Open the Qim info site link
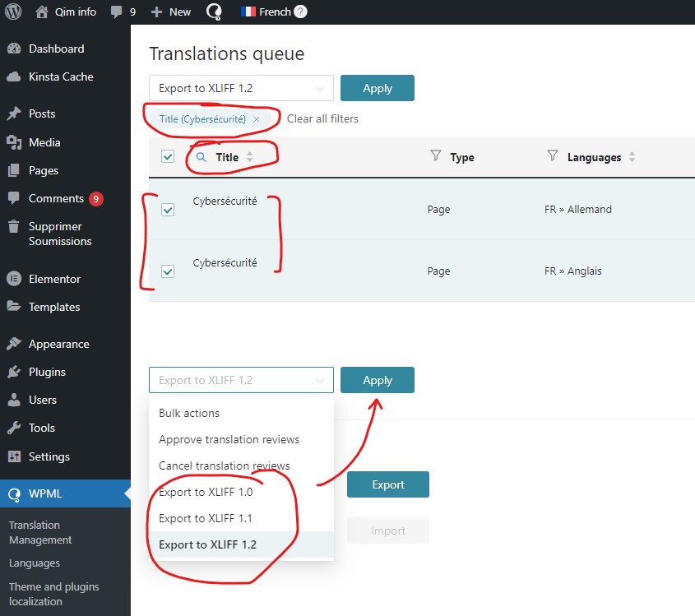695x616 pixels. [76, 12]
